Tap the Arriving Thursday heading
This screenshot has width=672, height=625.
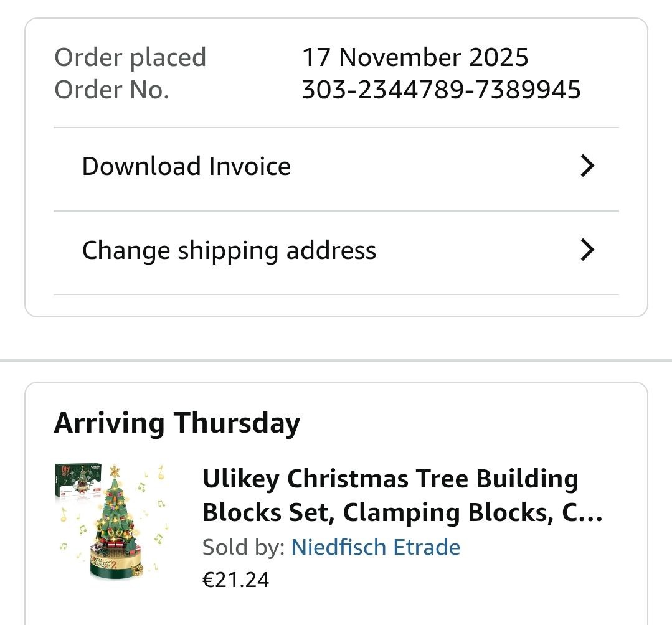pos(177,423)
